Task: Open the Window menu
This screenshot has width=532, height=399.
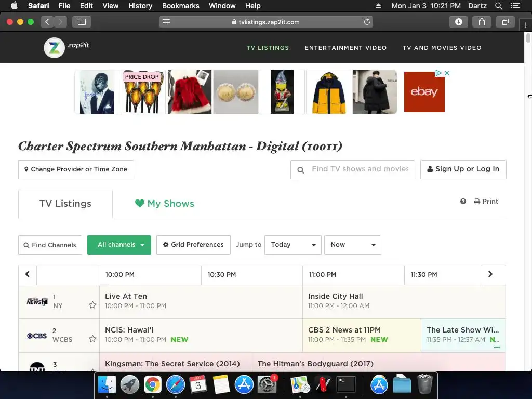Action: coord(222,6)
